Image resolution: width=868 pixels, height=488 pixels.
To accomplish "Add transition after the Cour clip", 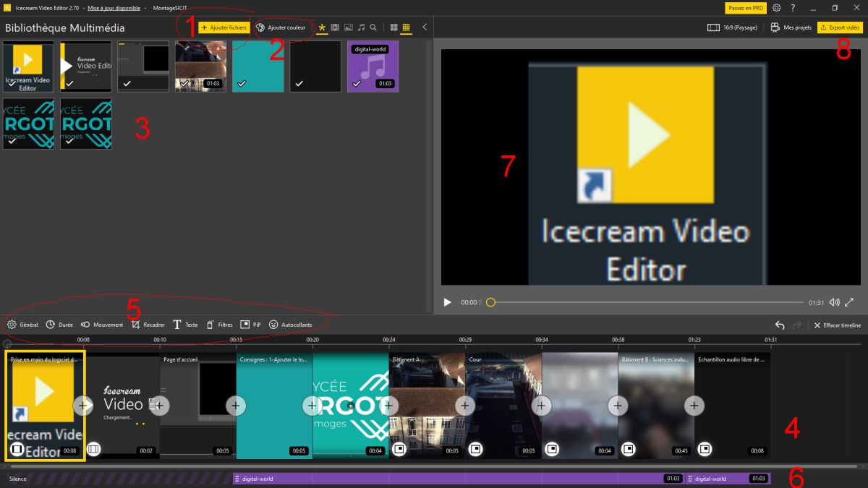I will [541, 406].
